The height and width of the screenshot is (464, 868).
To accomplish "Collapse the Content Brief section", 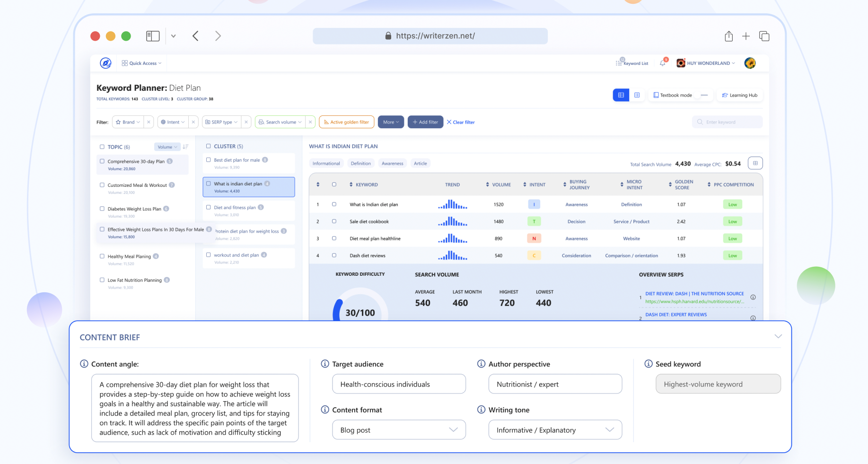I will tap(779, 337).
